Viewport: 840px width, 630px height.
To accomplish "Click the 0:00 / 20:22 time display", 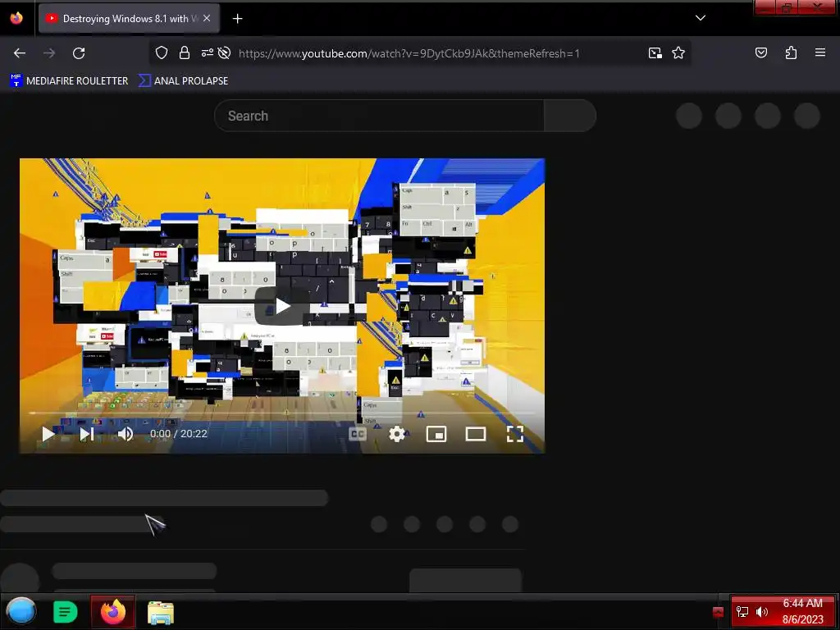I will 178,434.
